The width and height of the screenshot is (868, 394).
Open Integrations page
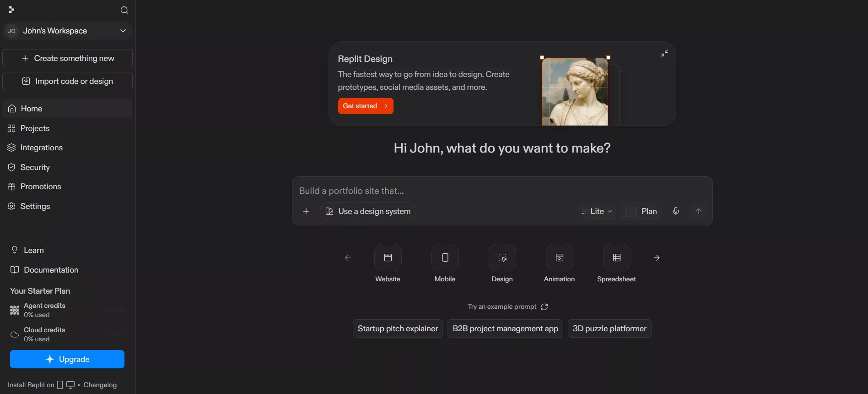click(x=68, y=148)
